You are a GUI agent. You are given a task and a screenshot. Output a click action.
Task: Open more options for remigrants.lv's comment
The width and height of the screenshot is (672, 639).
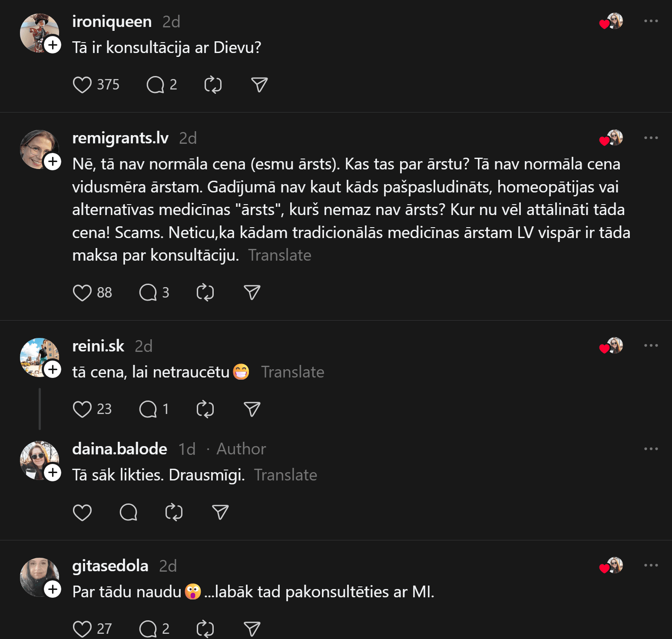651,138
